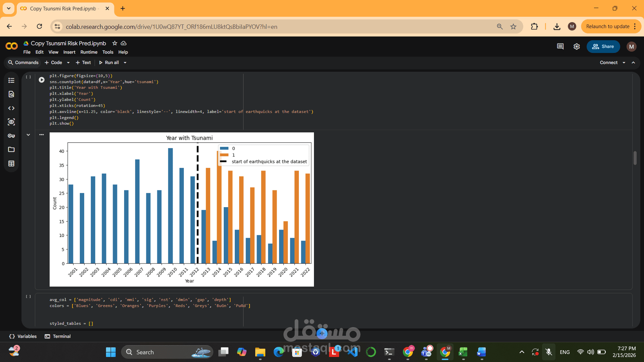Image resolution: width=644 pixels, height=362 pixels.
Task: Collapse the cell output chevron
Action: point(28,135)
